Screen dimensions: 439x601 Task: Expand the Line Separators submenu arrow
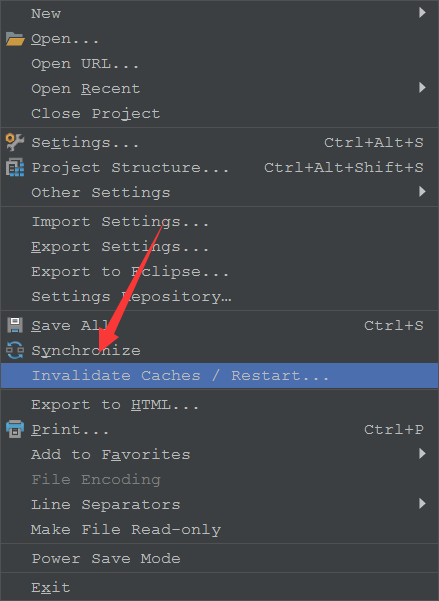point(422,504)
